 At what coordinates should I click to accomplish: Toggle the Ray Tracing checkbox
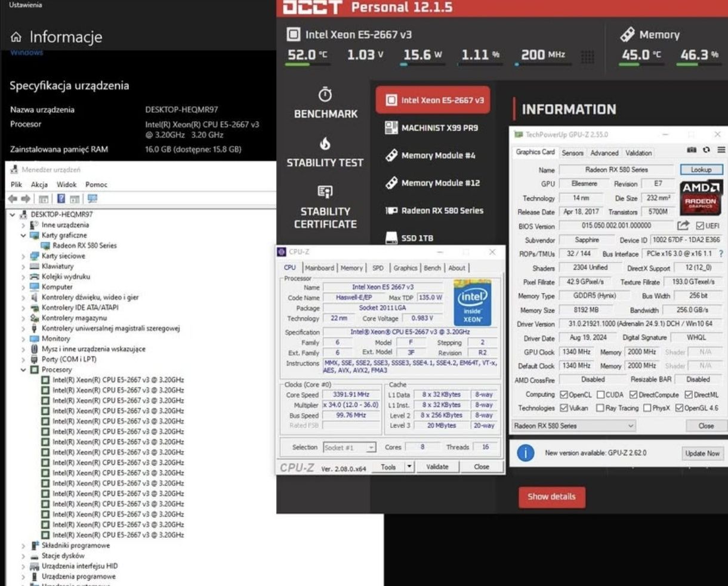tap(600, 408)
